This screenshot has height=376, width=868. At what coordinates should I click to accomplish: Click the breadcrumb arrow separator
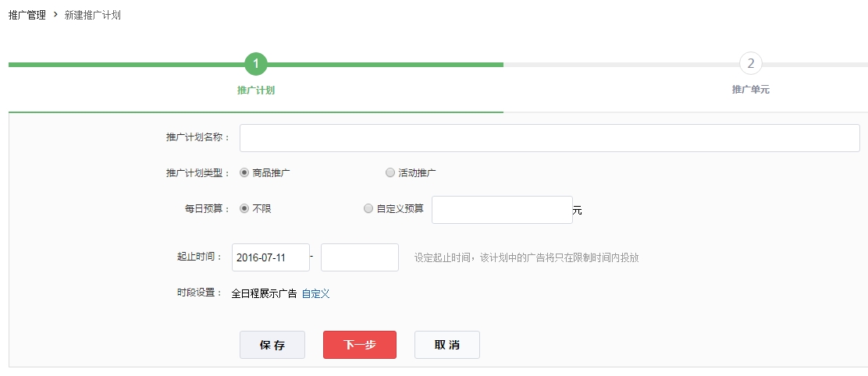click(55, 15)
